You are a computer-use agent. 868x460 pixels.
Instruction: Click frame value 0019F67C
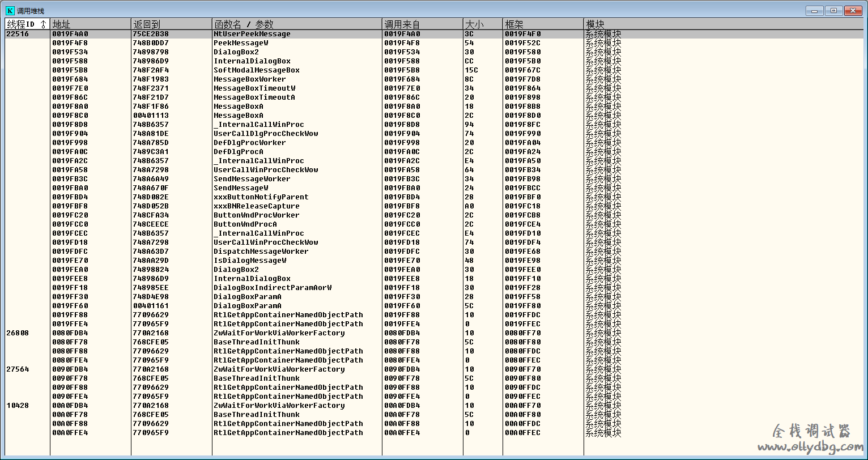tap(523, 70)
